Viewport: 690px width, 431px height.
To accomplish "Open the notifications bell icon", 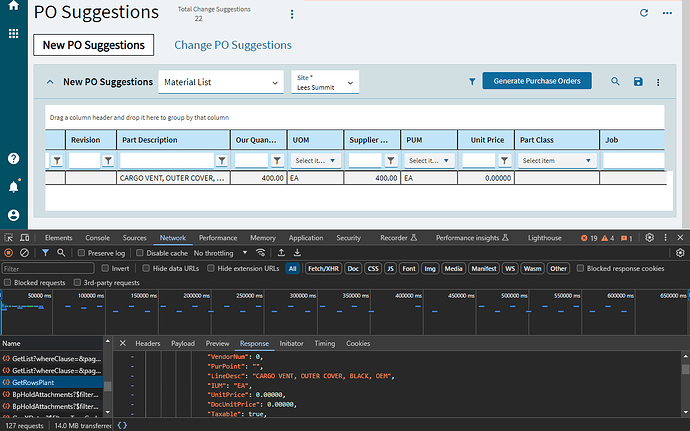I will tap(14, 187).
